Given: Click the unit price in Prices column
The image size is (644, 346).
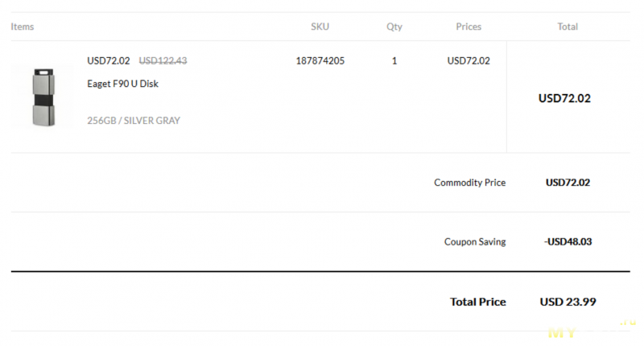Looking at the screenshot, I should pos(469,60).
